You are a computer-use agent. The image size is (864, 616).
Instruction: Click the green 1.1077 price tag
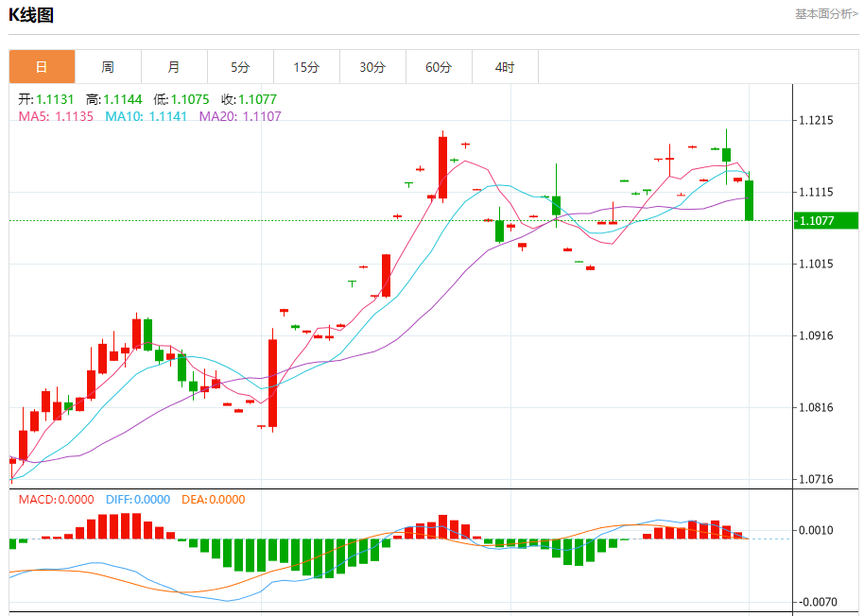click(x=825, y=221)
